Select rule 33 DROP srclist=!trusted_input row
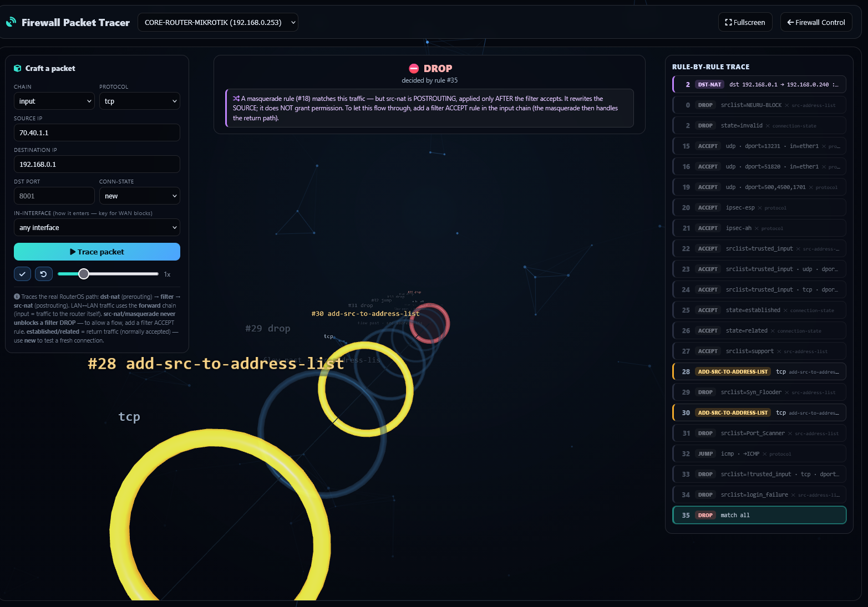This screenshot has width=868, height=607. pos(759,474)
